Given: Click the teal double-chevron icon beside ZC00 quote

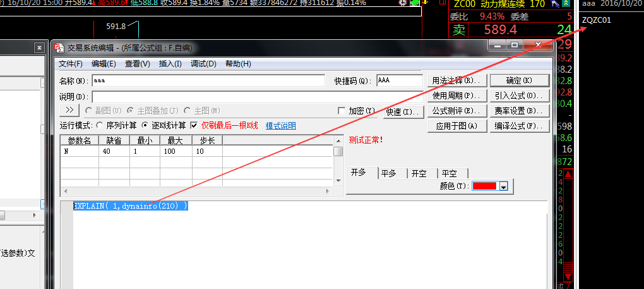Looking at the screenshot, I should 566,4.
